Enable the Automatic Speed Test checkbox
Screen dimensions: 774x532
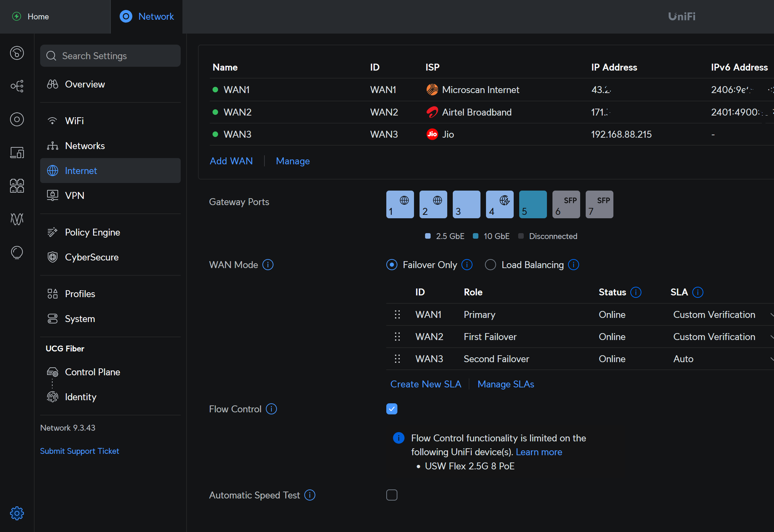point(392,495)
